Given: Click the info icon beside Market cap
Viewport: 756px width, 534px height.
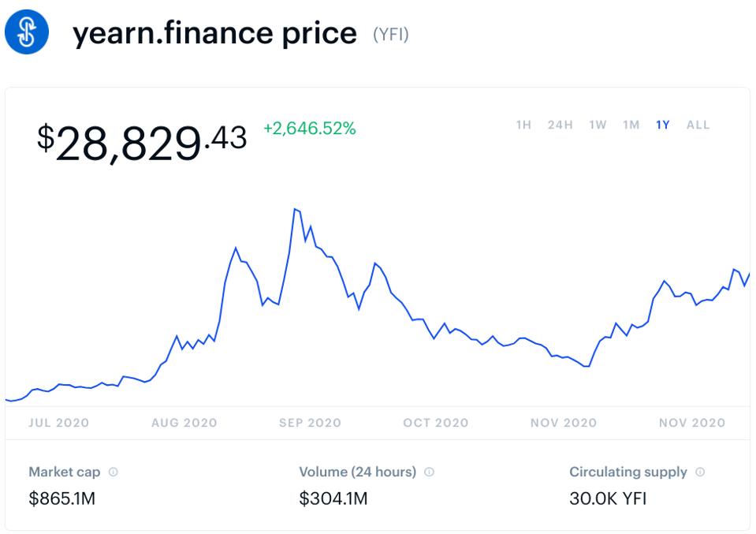Looking at the screenshot, I should pos(114,472).
